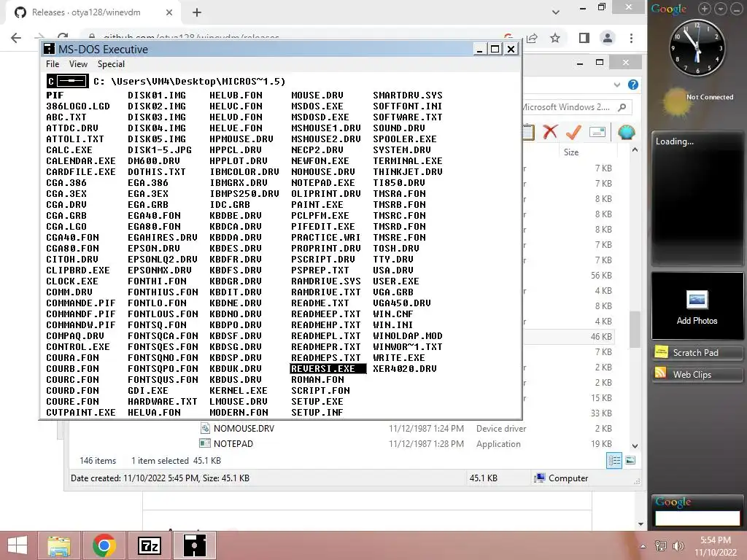Image resolution: width=747 pixels, height=560 pixels.
Task: Select WRITE.EXE in the file list
Action: pos(399,357)
